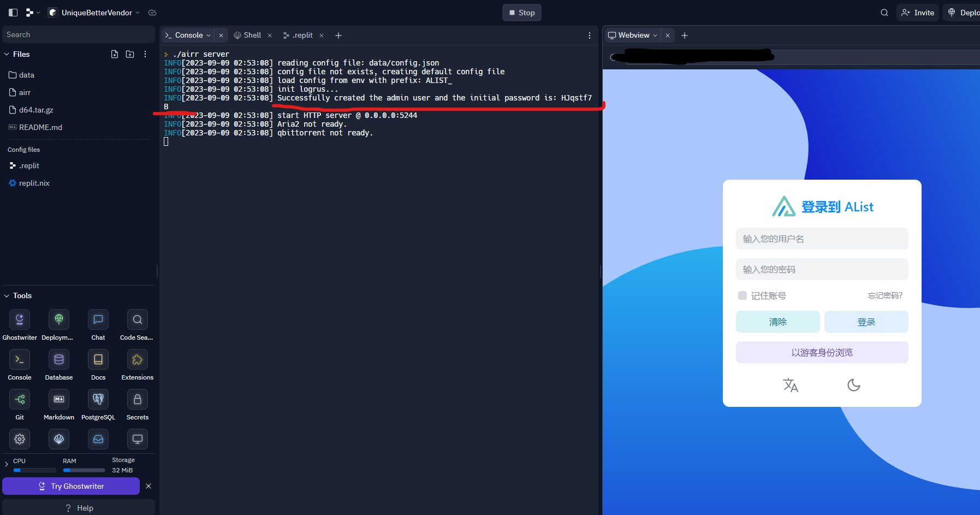
Task: Click the header search magnifier icon
Action: pos(884,13)
